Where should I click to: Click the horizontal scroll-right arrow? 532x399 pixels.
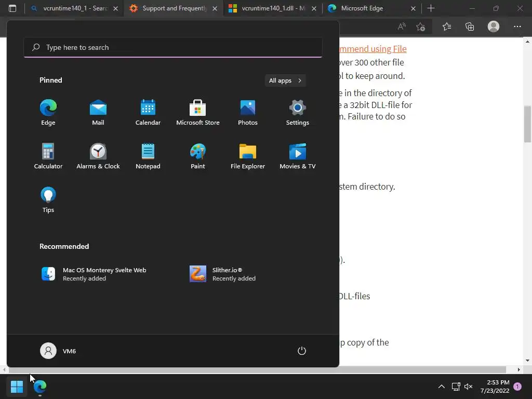click(519, 369)
